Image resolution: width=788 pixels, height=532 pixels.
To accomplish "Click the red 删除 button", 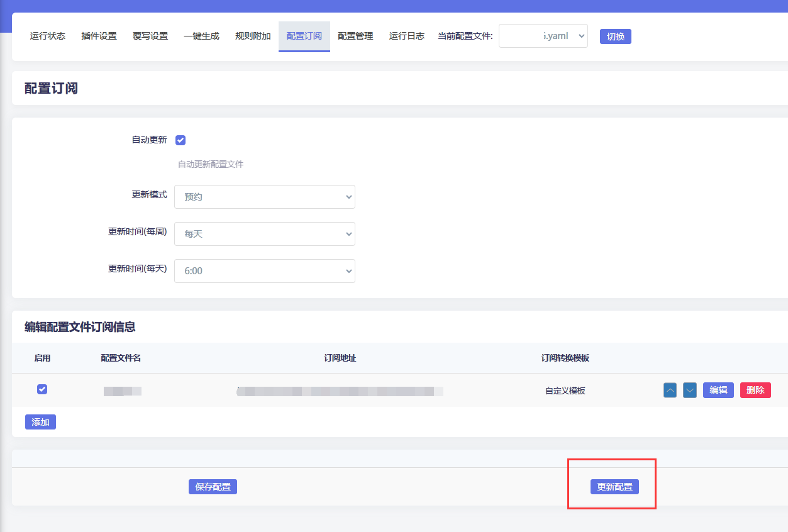I will tap(755, 390).
